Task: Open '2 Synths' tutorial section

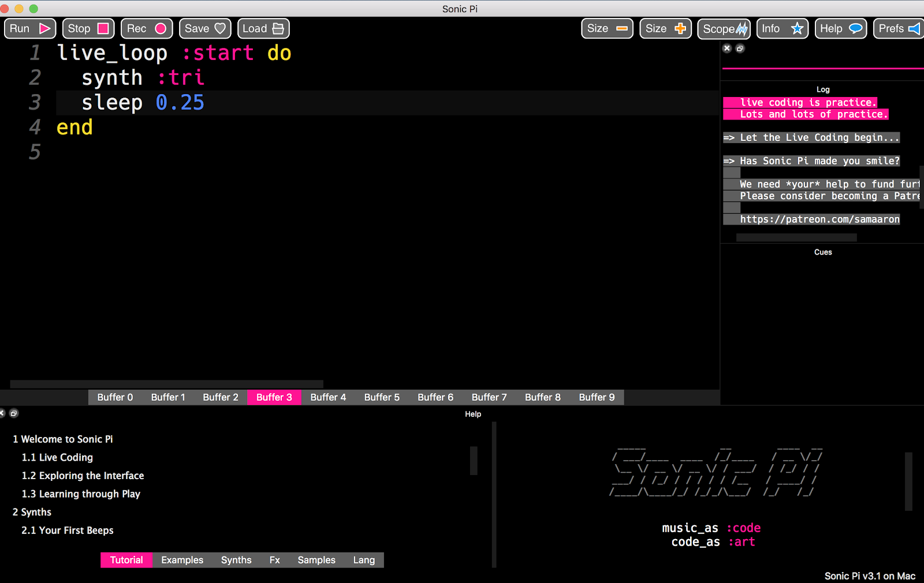Action: pyautogui.click(x=32, y=512)
